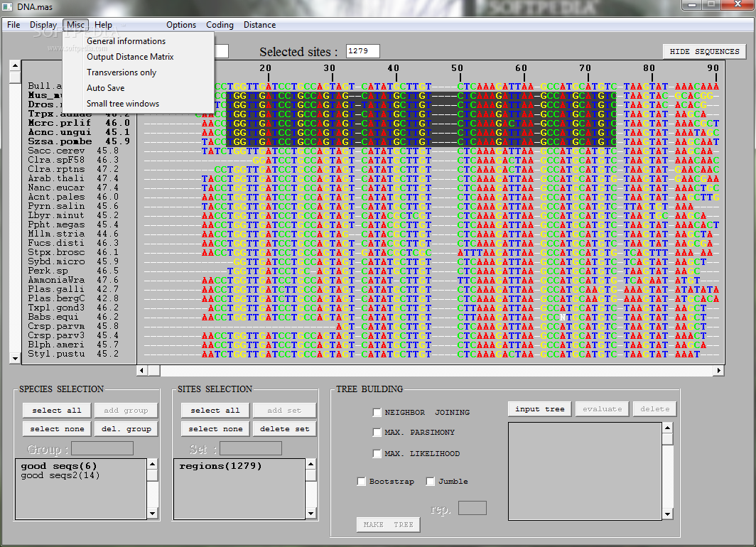The height and width of the screenshot is (547, 756).
Task: Click down arrow of groups list scrollbar
Action: [x=152, y=514]
